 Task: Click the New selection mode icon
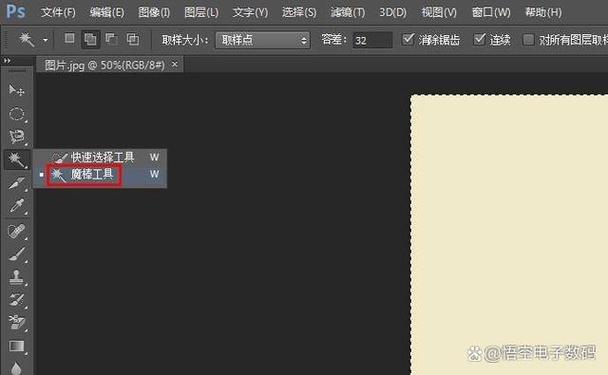coord(69,38)
